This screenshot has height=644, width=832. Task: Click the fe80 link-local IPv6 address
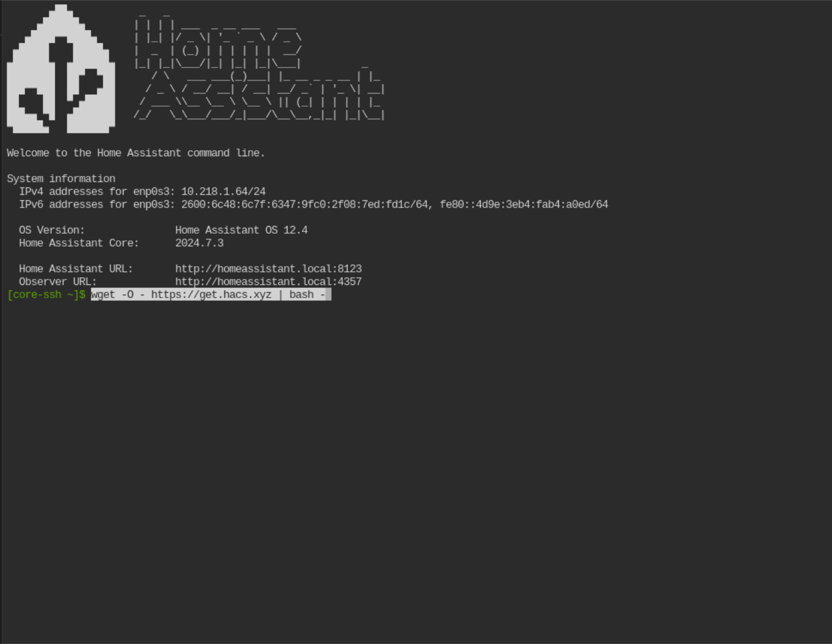[x=524, y=205]
